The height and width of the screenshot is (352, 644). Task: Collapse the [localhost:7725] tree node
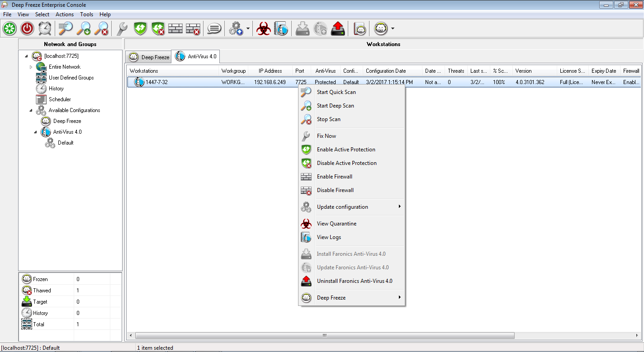click(x=26, y=56)
